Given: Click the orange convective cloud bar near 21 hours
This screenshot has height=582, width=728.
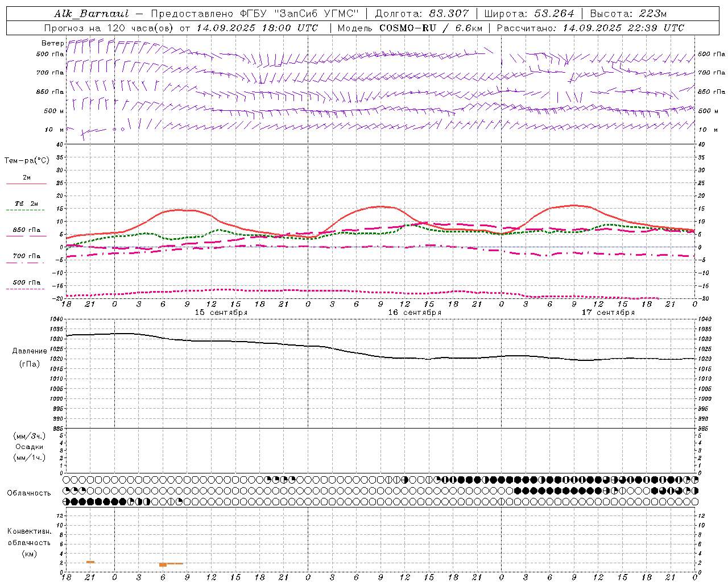Looking at the screenshot, I should [90, 562].
